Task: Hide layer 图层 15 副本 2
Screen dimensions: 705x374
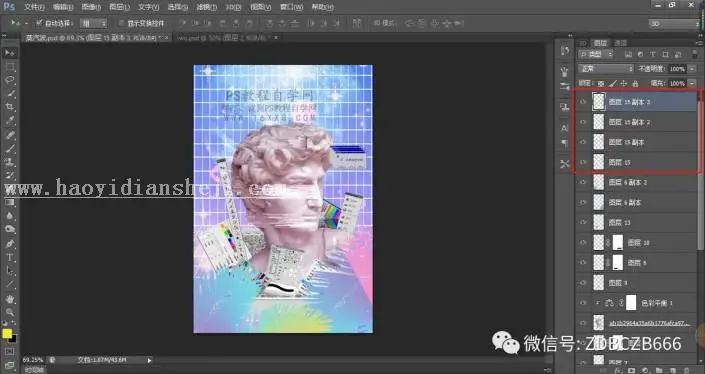Action: [583, 122]
